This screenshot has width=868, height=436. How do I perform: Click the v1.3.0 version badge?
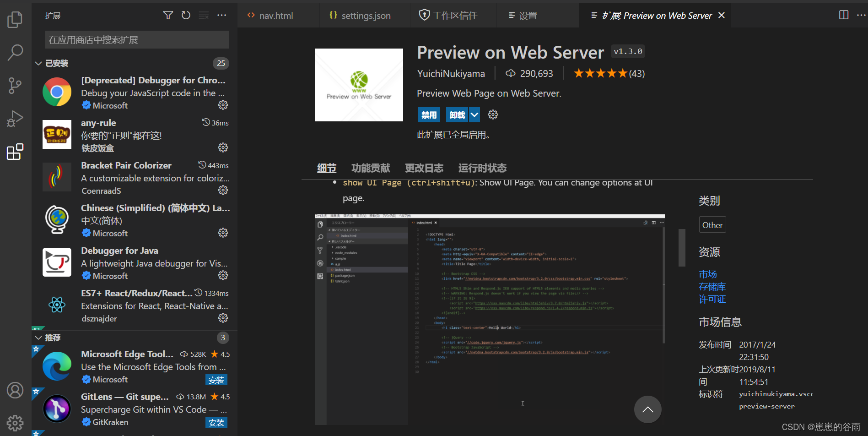click(628, 52)
